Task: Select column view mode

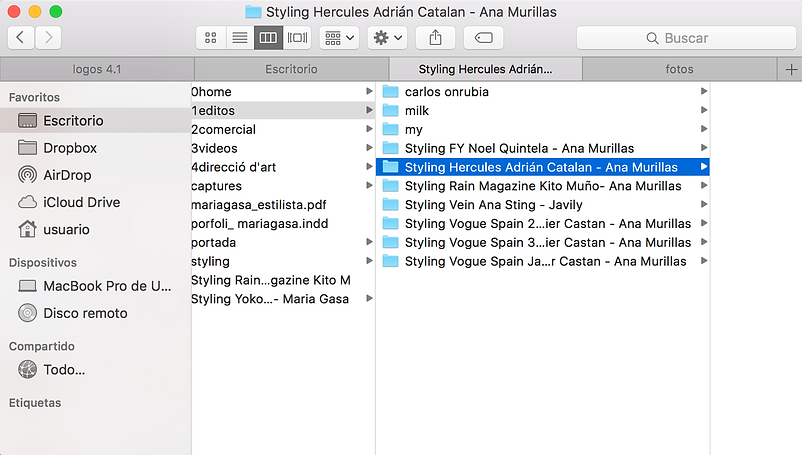Action: pos(267,38)
